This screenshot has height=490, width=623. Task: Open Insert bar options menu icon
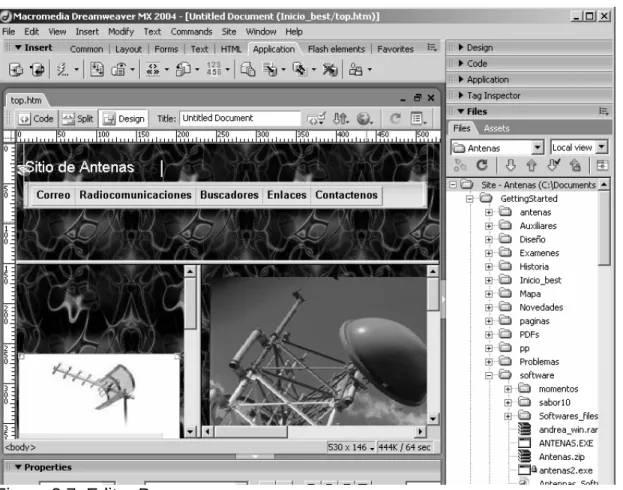(432, 48)
